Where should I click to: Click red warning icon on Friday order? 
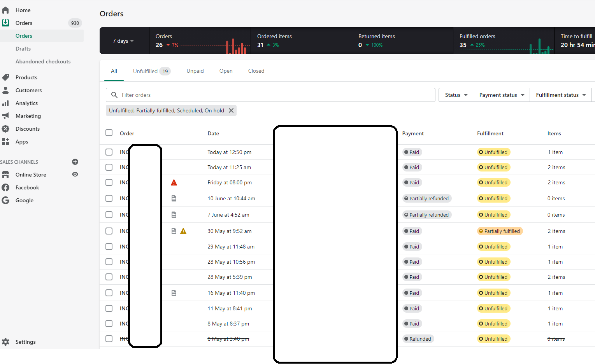(x=174, y=182)
